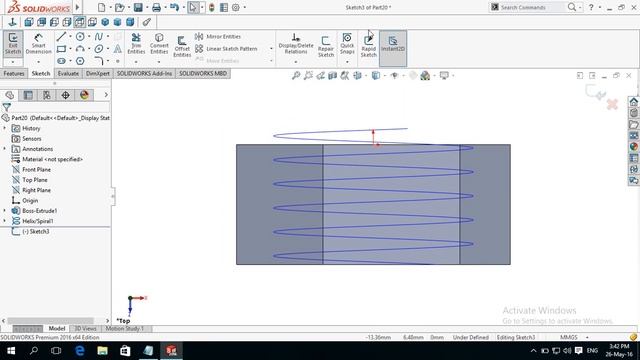Select the Straight Slot tool

(61, 61)
